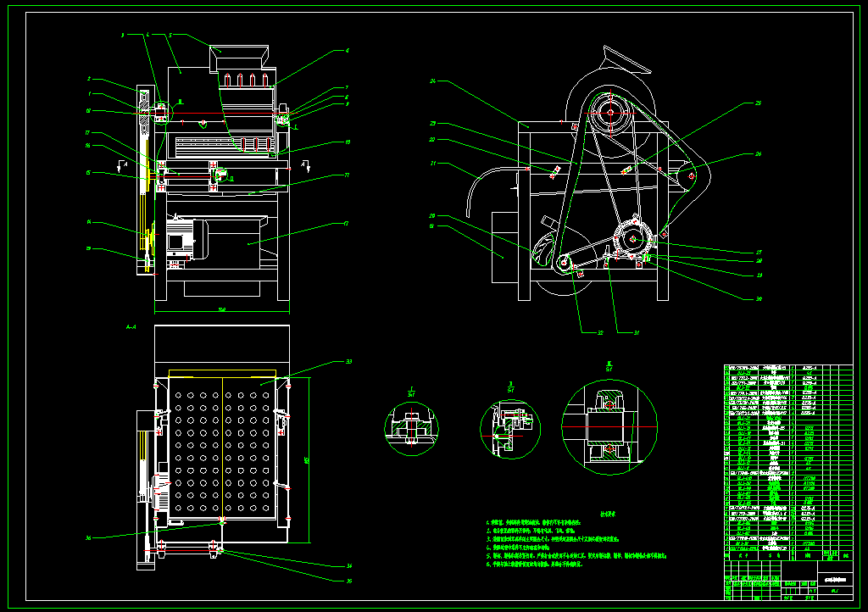Click part balloon number 14 label
Viewport: 868px width, 612px height.
pyautogui.click(x=88, y=222)
